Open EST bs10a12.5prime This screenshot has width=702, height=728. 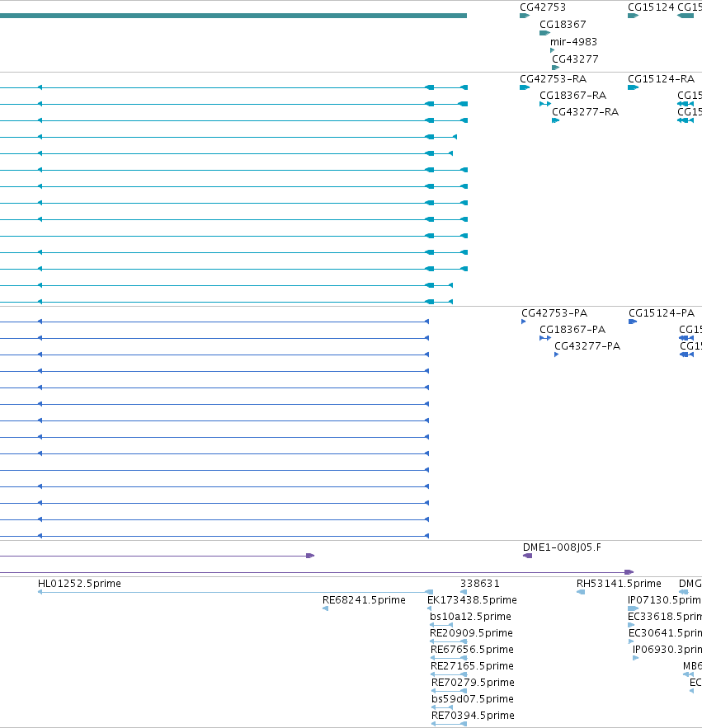point(470,617)
